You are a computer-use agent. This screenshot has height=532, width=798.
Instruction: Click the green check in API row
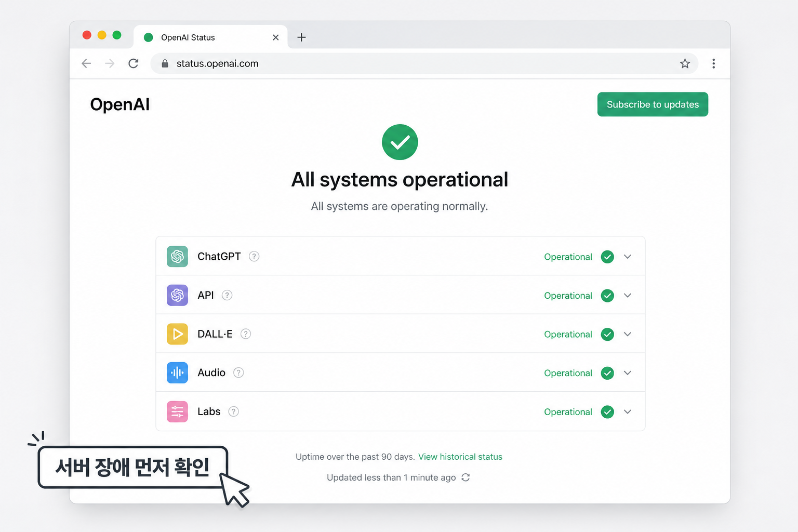(607, 296)
